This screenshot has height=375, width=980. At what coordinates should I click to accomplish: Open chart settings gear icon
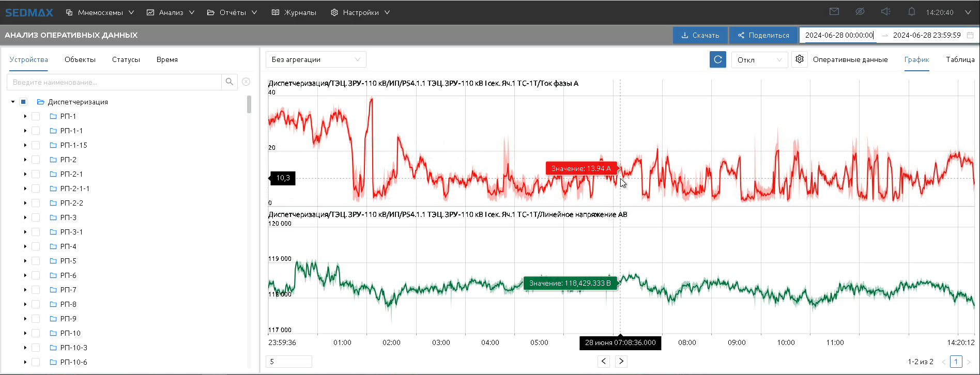pos(799,59)
